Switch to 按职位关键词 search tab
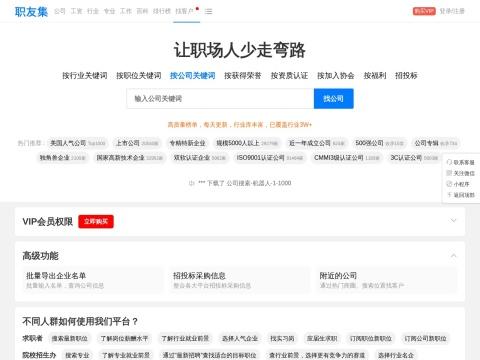The image size is (480, 360). coord(139,76)
